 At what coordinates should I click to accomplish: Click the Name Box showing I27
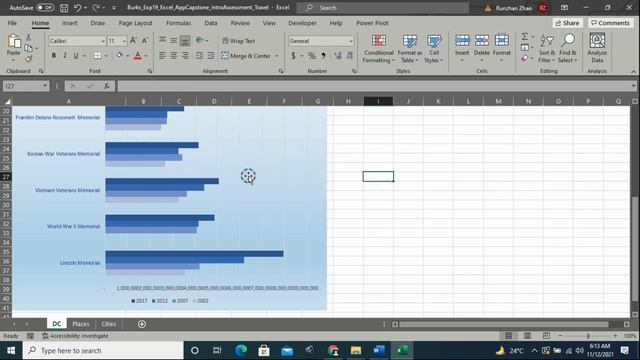tap(25, 86)
